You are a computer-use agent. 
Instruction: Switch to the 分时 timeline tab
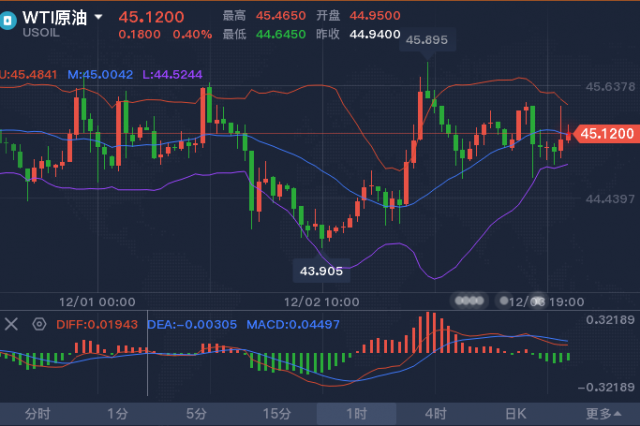point(37,414)
